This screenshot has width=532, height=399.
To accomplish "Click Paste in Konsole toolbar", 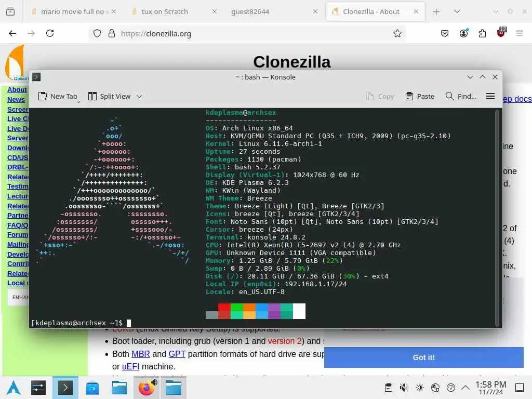I will [420, 96].
